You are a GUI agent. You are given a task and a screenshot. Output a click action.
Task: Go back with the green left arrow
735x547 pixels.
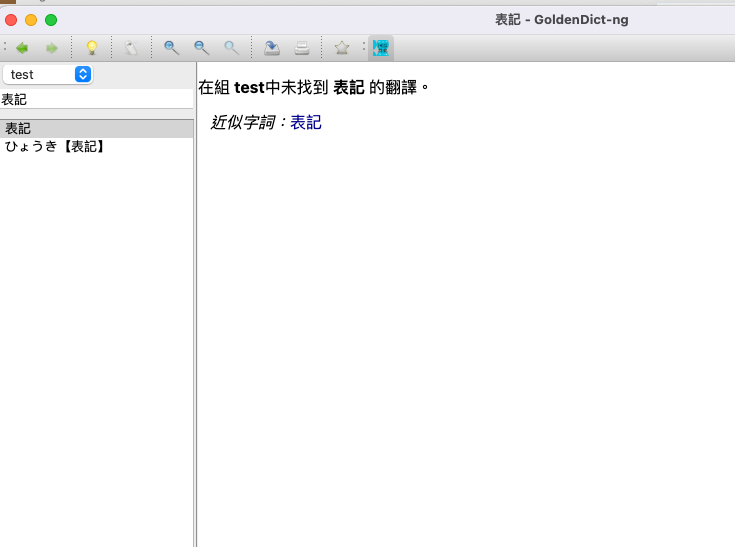pyautogui.click(x=22, y=48)
